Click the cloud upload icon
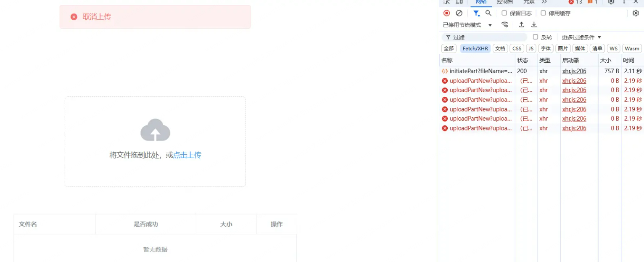Viewport: 644px width, 262px height. tap(155, 130)
